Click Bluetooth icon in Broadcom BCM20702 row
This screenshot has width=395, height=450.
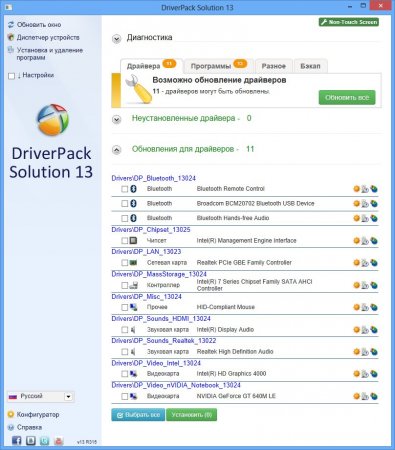133,203
